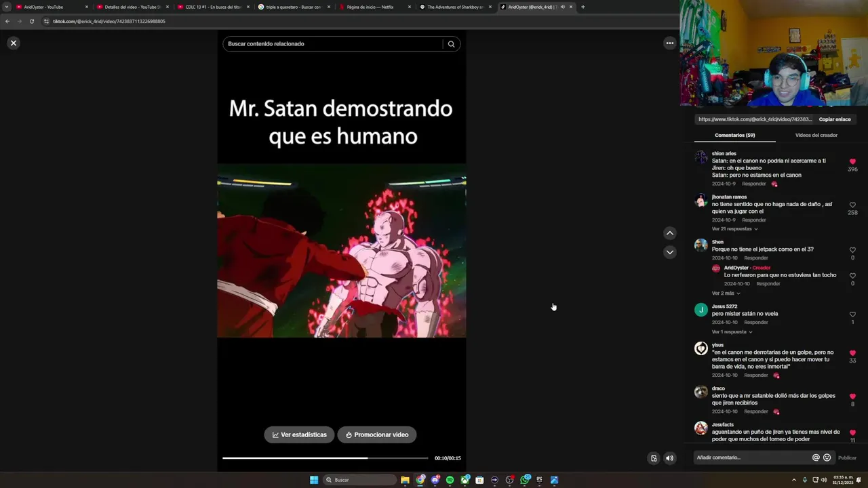The height and width of the screenshot is (488, 868).
Task: Mute audio on the TikTok browser tab
Action: (x=562, y=7)
